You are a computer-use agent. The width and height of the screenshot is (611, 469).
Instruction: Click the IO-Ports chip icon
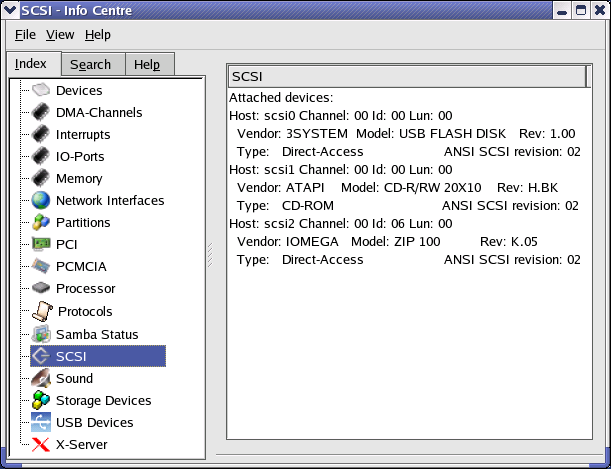[x=41, y=156]
